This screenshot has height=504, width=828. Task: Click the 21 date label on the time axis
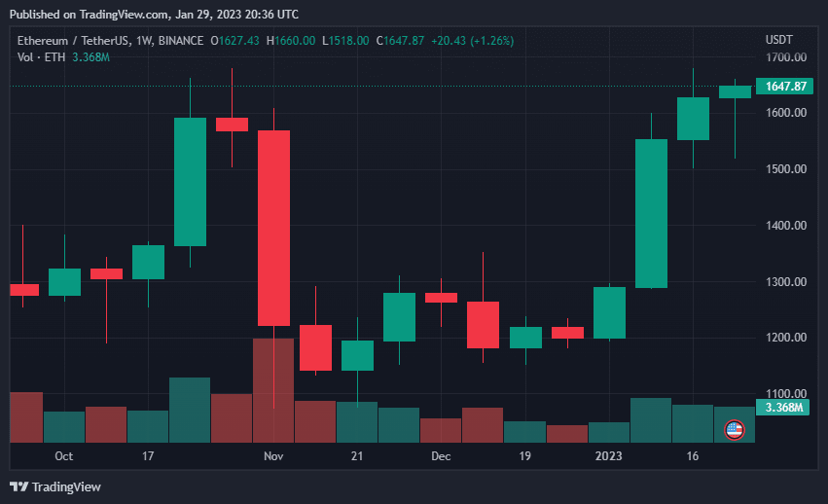click(x=357, y=456)
